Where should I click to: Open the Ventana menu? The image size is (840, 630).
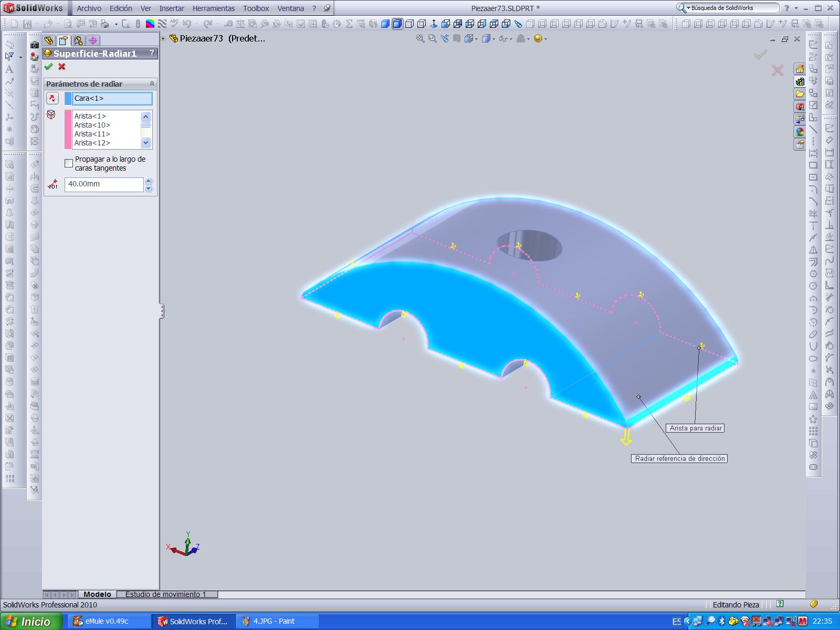291,8
